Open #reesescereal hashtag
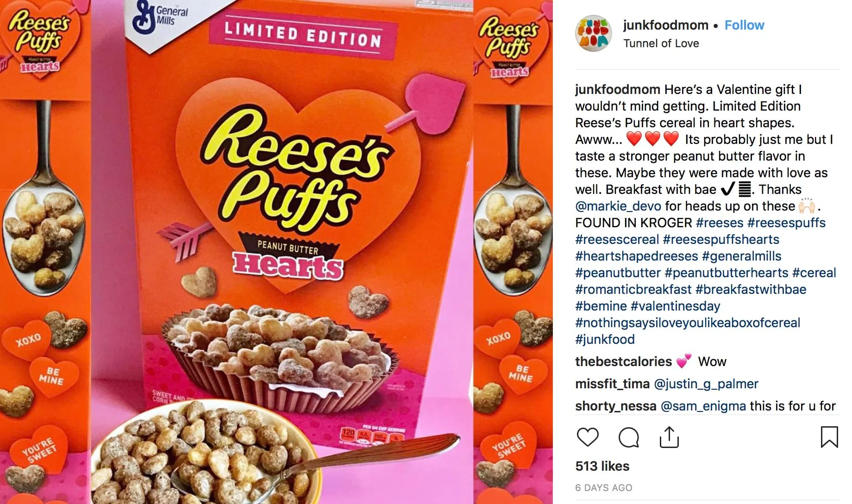 coord(617,239)
